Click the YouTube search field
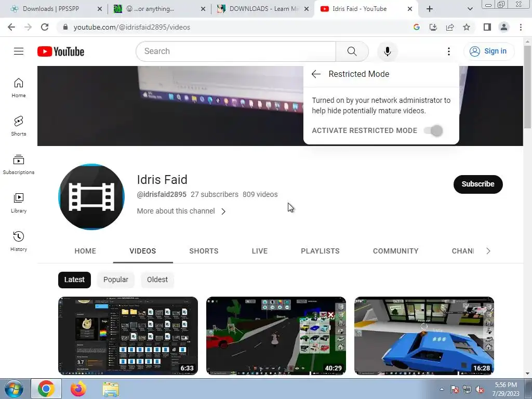The height and width of the screenshot is (399, 532). point(236,51)
